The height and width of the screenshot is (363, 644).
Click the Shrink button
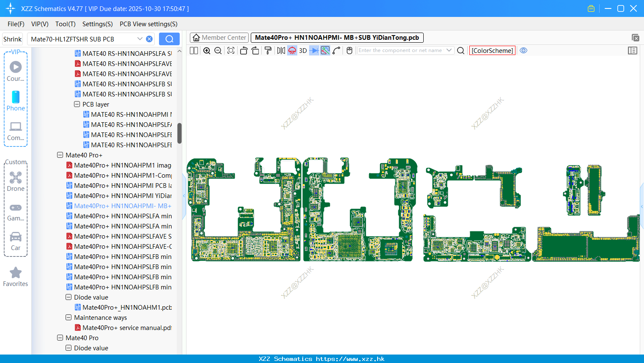tap(13, 39)
